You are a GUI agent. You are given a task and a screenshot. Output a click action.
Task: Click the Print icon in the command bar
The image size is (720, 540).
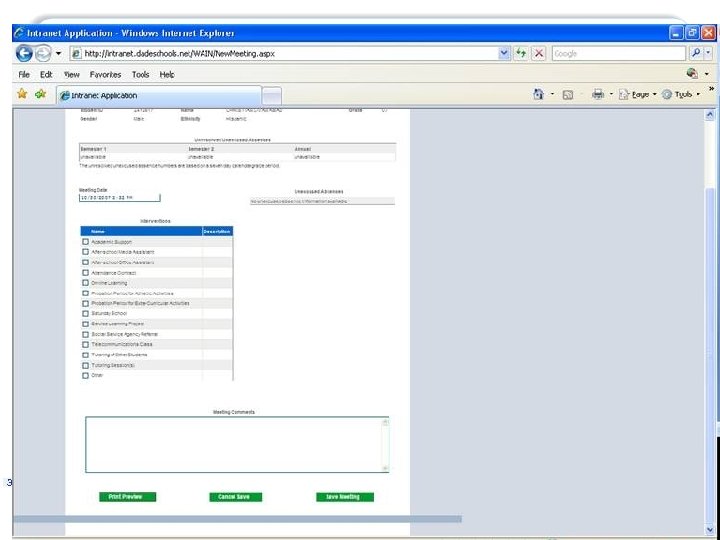(598, 94)
